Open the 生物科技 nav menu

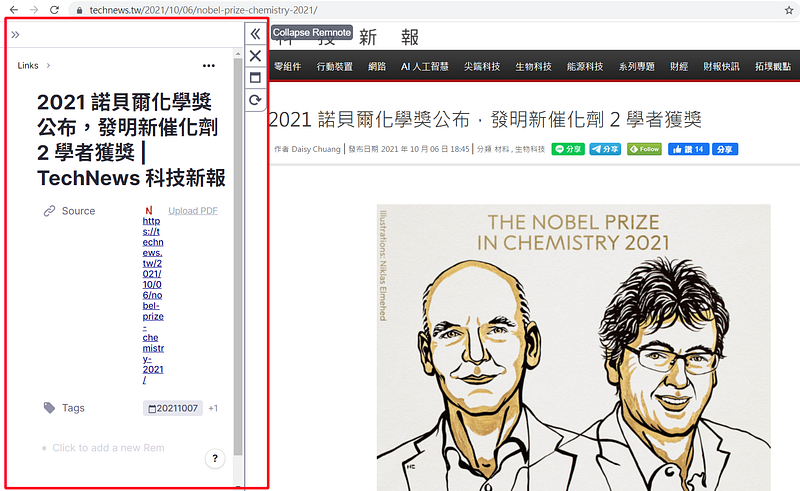(533, 66)
